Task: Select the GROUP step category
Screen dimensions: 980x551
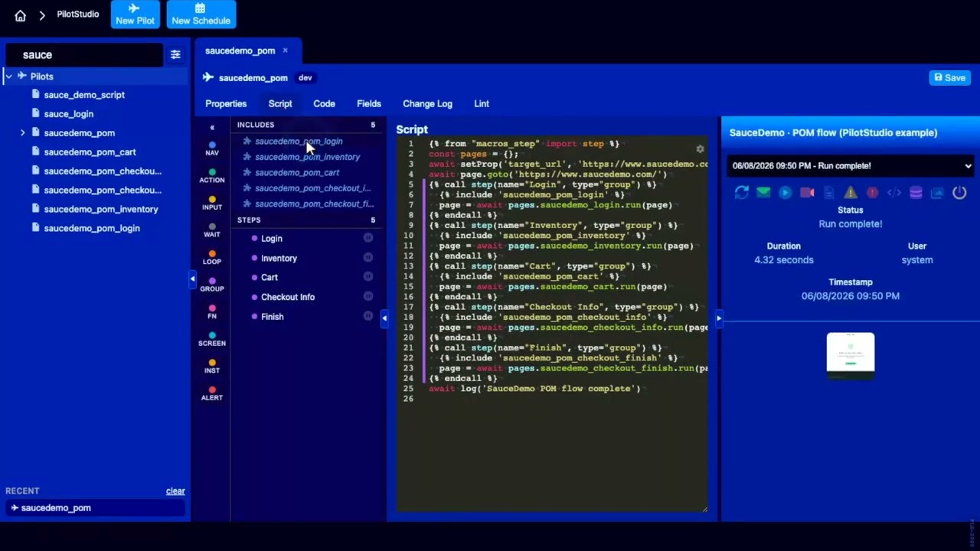Action: tap(212, 285)
